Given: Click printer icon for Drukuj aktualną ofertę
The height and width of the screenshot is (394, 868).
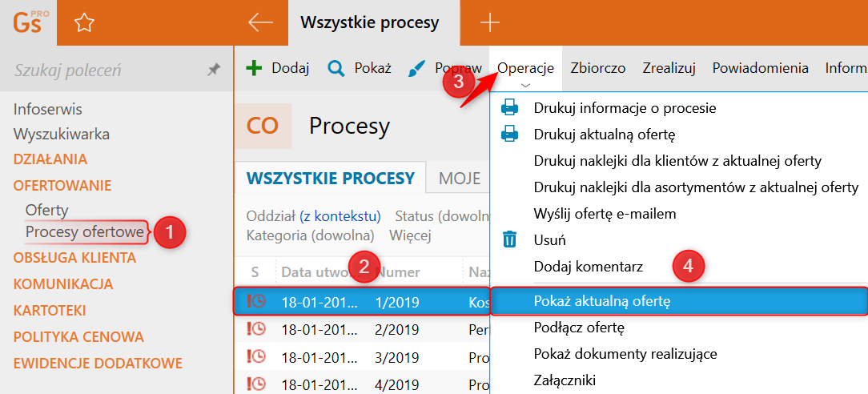Looking at the screenshot, I should pyautogui.click(x=509, y=135).
